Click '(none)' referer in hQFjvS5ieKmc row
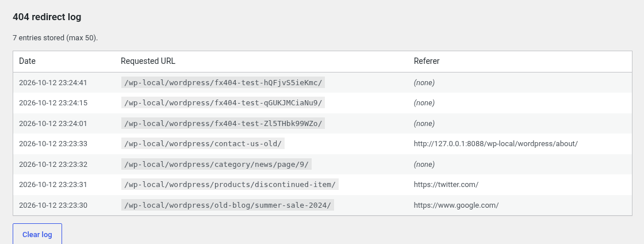 tap(424, 82)
